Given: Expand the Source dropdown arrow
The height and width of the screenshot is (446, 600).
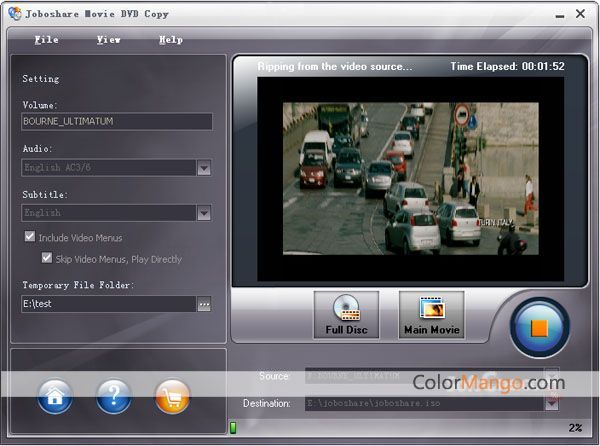Looking at the screenshot, I should click(x=551, y=375).
